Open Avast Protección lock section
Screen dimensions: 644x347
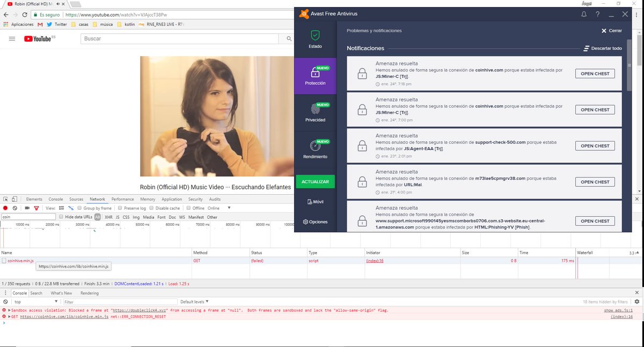click(315, 76)
